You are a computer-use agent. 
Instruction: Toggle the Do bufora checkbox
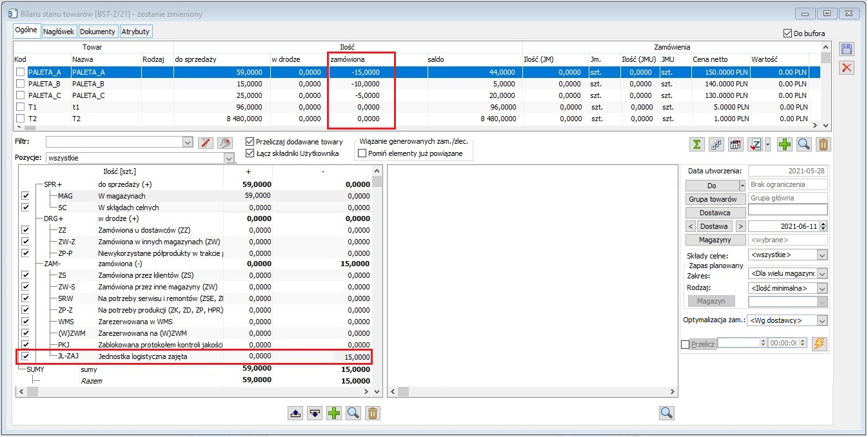pyautogui.click(x=787, y=33)
